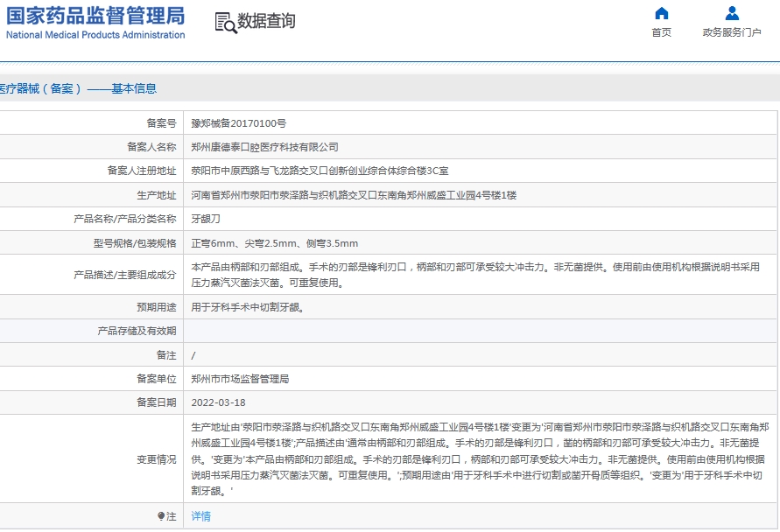Viewport: 780px width, 532px height.
Task: Click the 产品名称/产品分类名称 label
Action: pyautogui.click(x=125, y=219)
